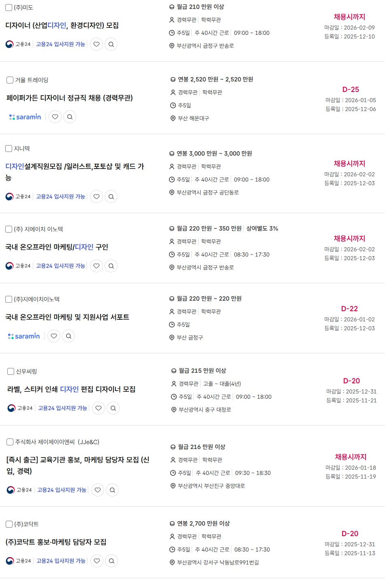Click magnifier icon for 신우씨링 label job
This screenshot has height=588, width=385.
coord(113,408)
